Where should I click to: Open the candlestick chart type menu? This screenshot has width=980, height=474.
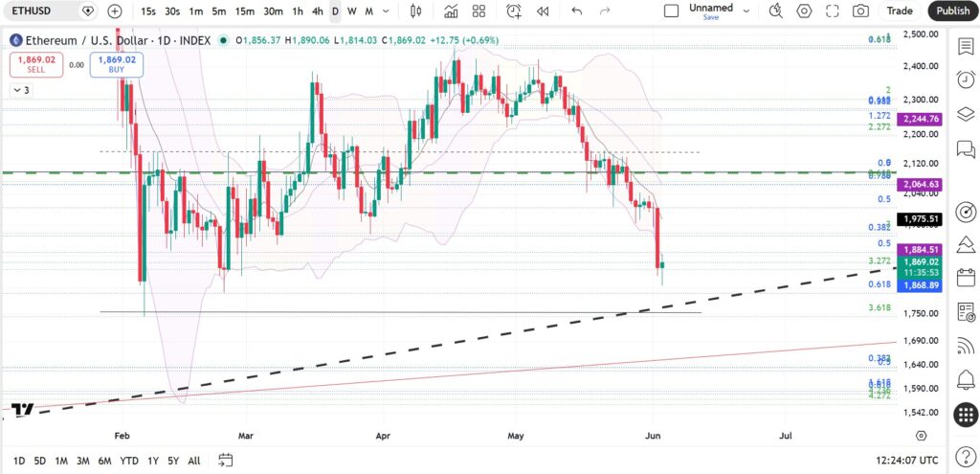click(415, 11)
